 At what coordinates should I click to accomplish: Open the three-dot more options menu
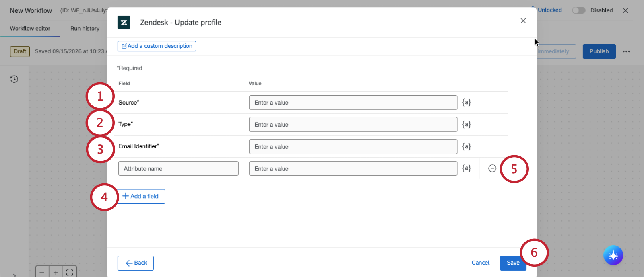point(626,51)
